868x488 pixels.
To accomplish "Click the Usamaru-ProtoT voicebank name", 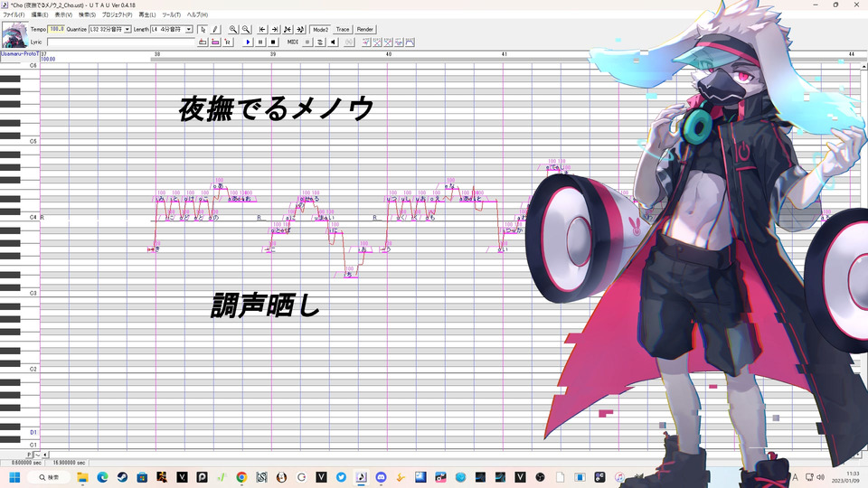I will 19,54.
